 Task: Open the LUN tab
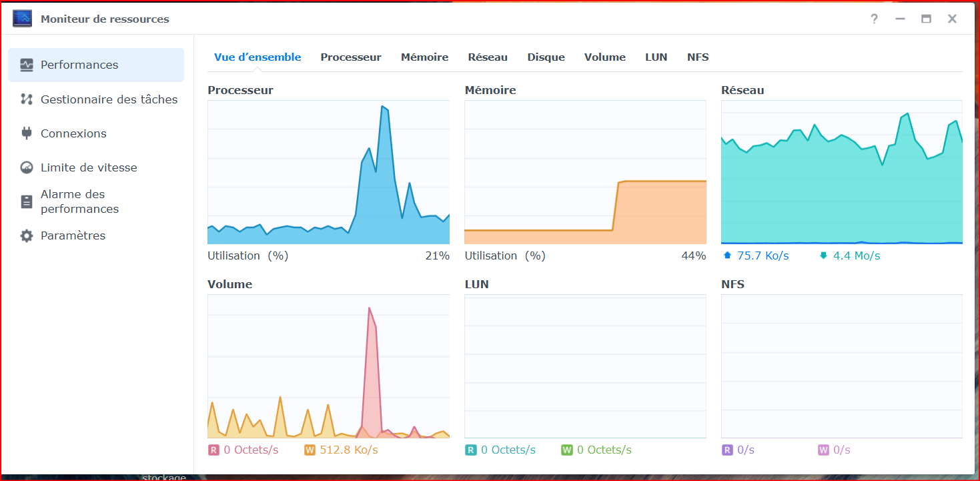click(656, 57)
